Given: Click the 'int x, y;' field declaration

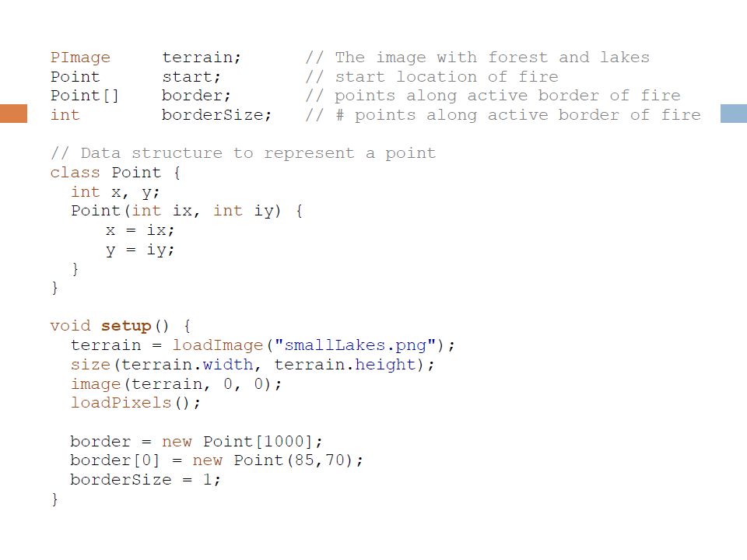Looking at the screenshot, I should click(115, 192).
